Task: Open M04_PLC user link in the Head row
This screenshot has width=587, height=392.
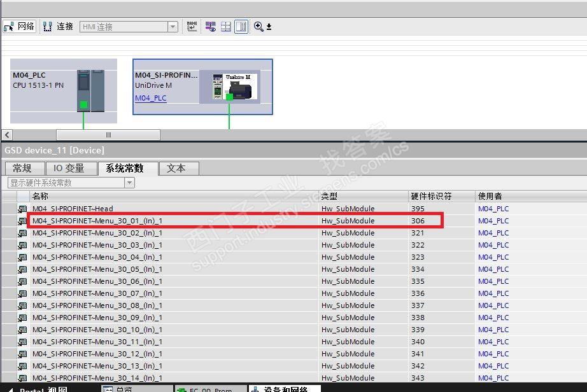Action: coord(493,209)
